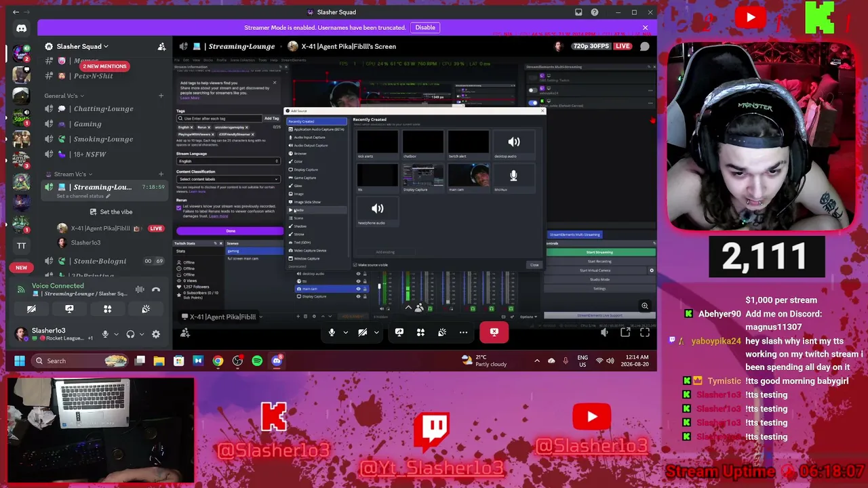Toggle camera in stream call controls
This screenshot has height=488, width=868.
tap(363, 333)
